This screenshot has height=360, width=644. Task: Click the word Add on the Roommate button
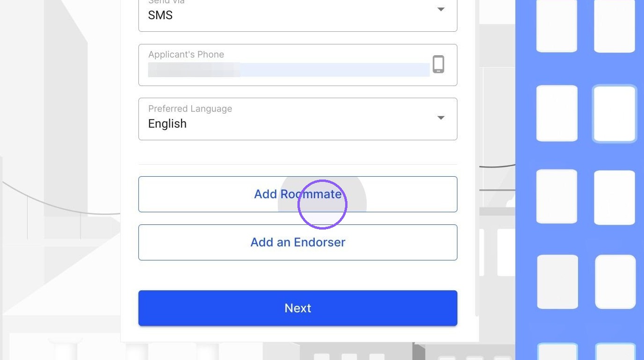point(266,194)
